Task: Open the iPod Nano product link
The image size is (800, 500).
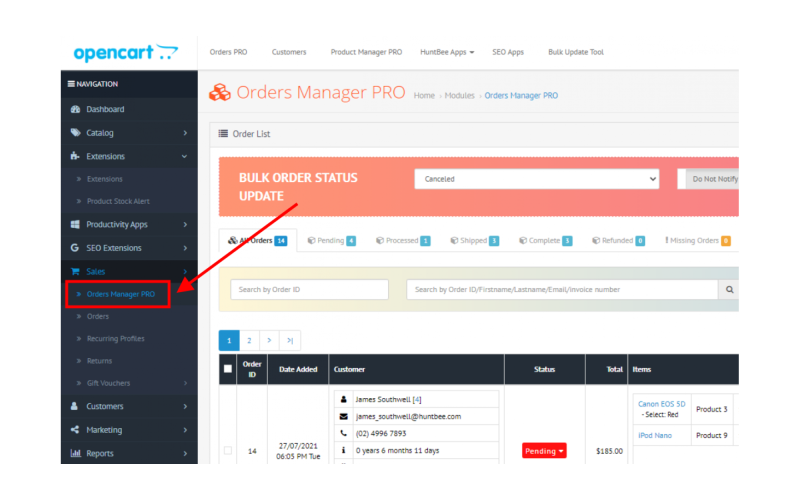Action: click(x=655, y=435)
